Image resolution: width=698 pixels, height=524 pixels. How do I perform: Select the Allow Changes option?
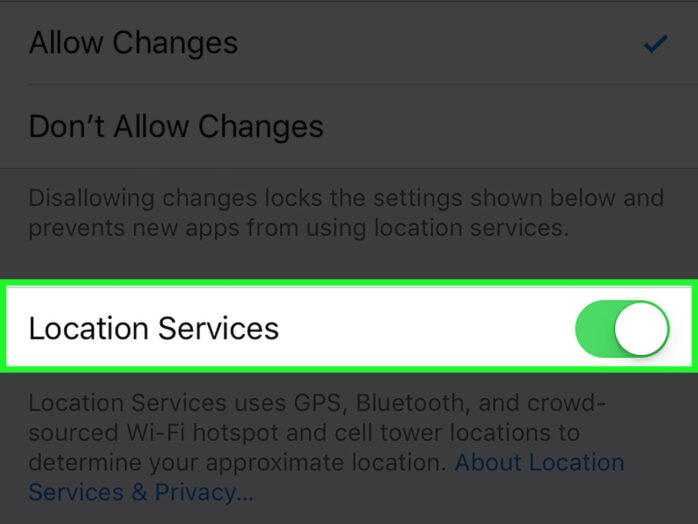pyautogui.click(x=349, y=43)
